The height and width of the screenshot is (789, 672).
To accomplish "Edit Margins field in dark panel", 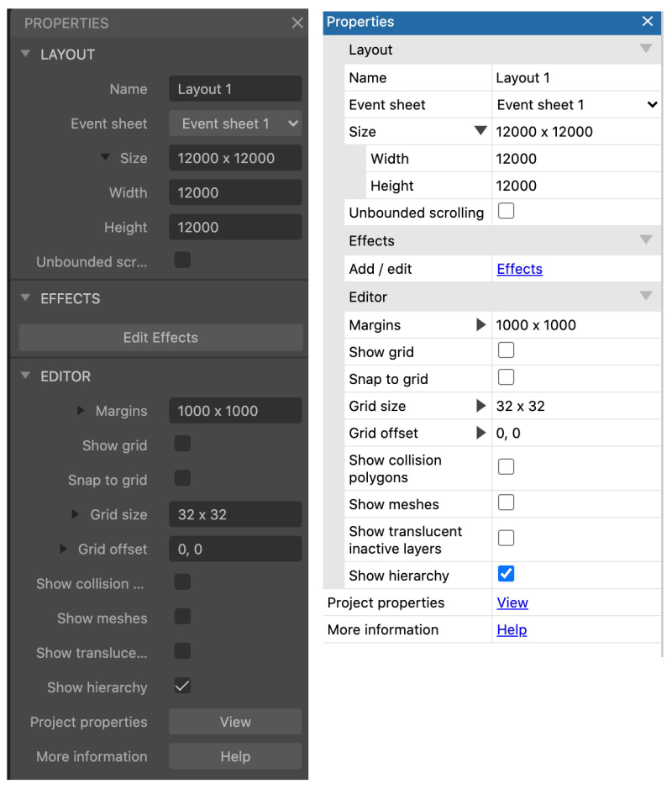I will click(x=235, y=411).
